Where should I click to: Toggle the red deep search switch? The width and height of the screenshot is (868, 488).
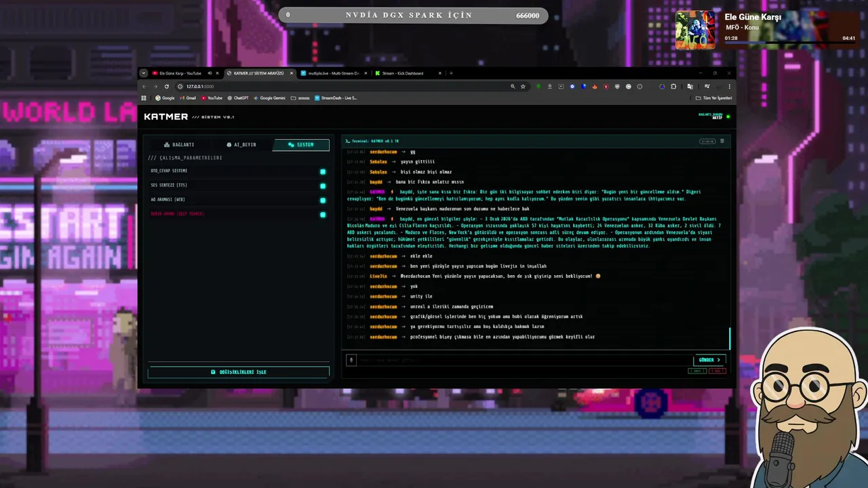click(x=323, y=214)
